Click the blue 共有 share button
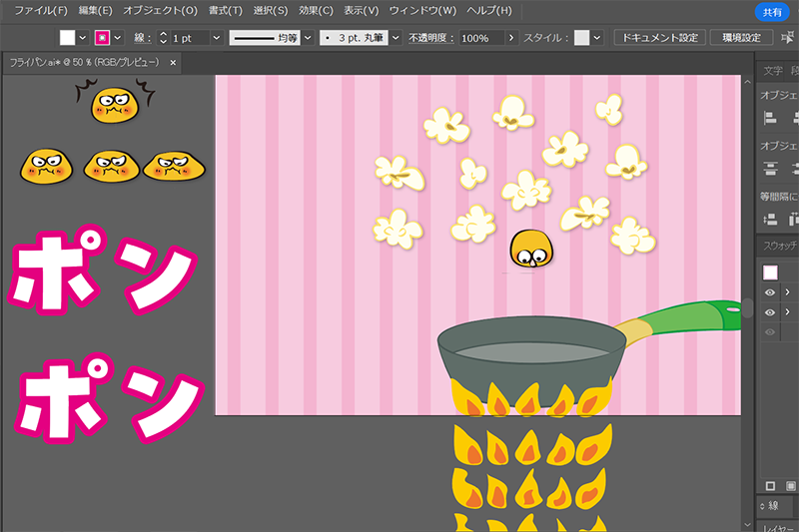The width and height of the screenshot is (799, 532). tap(772, 11)
